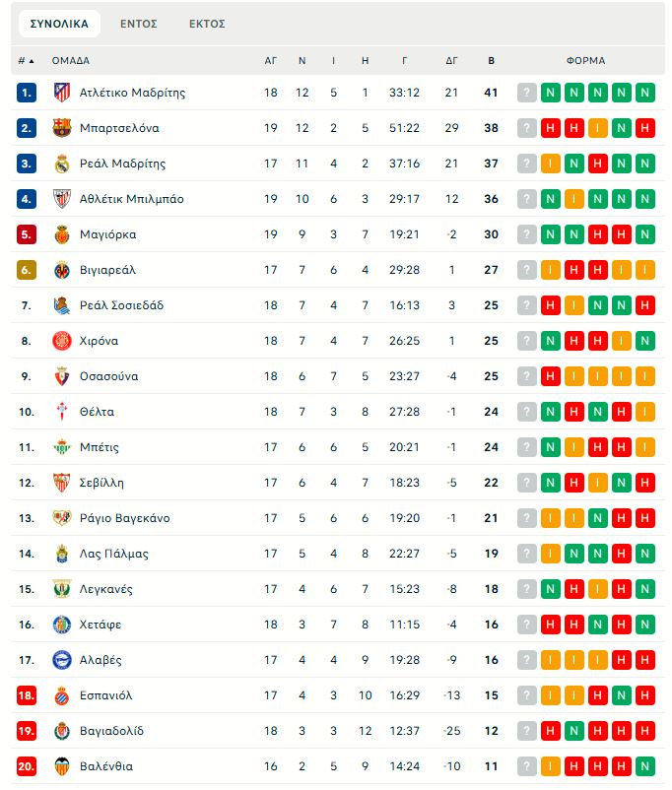Sort standings by the Β points header
The width and height of the screenshot is (672, 790).
point(492,60)
